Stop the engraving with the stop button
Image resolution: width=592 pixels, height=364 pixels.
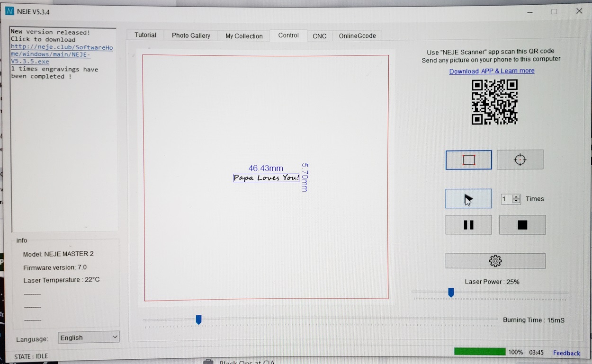(x=522, y=225)
